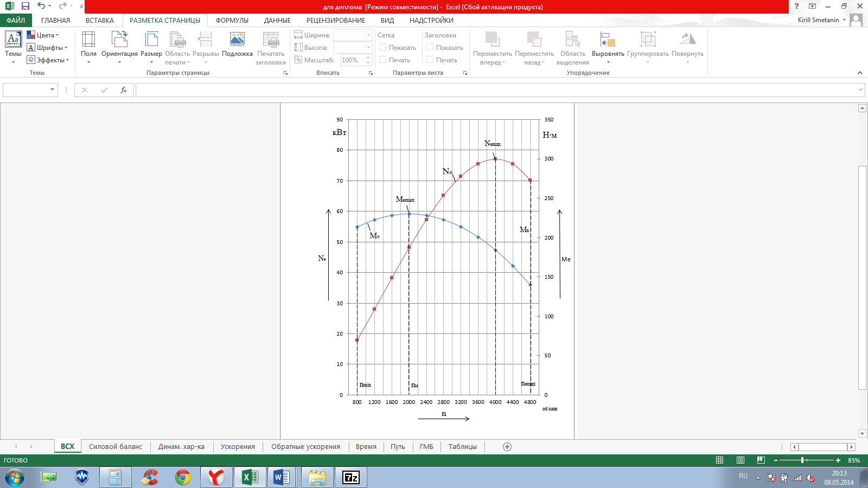Open the Путь sheet
Viewport: 868px width, 488px height.
click(398, 447)
